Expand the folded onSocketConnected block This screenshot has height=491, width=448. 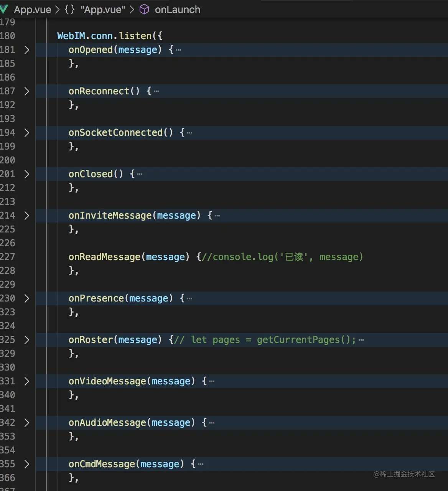pyautogui.click(x=26, y=133)
